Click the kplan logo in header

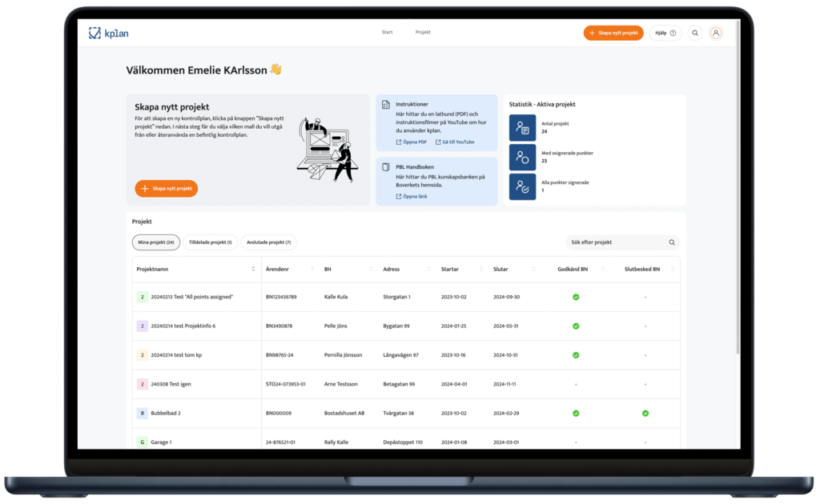(108, 33)
